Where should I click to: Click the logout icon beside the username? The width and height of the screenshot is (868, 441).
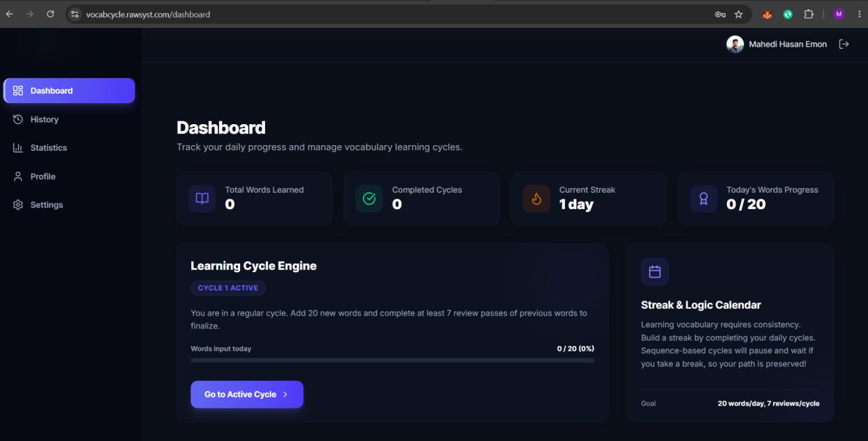click(844, 44)
